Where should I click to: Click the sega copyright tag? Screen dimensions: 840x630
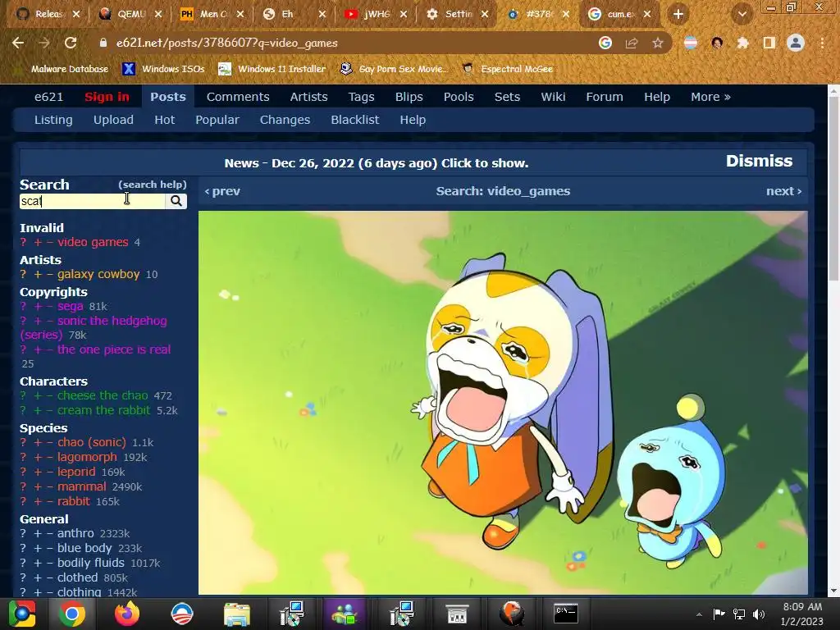(71, 307)
